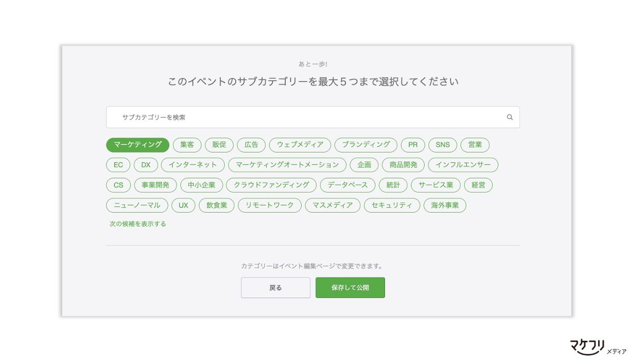
Task: Select the PR tag
Action: tap(413, 145)
